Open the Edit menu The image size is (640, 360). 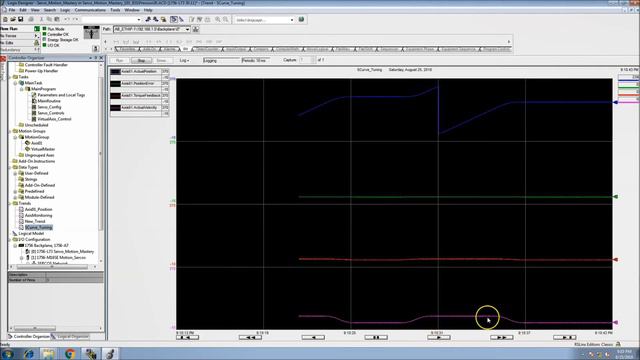(x=23, y=10)
